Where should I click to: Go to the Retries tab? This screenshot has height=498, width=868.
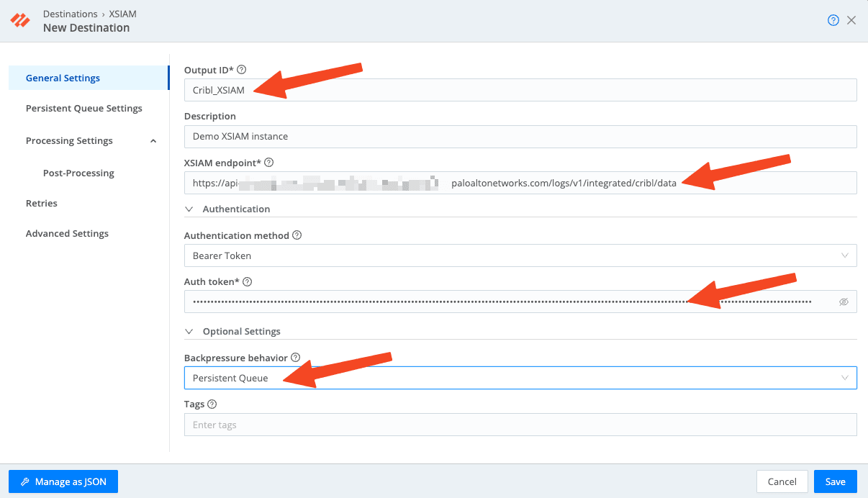coord(42,204)
